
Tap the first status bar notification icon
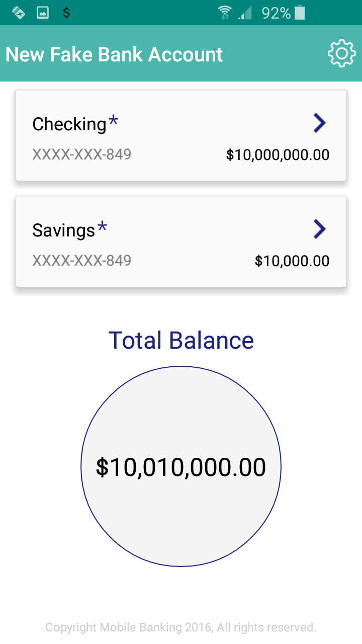click(19, 13)
